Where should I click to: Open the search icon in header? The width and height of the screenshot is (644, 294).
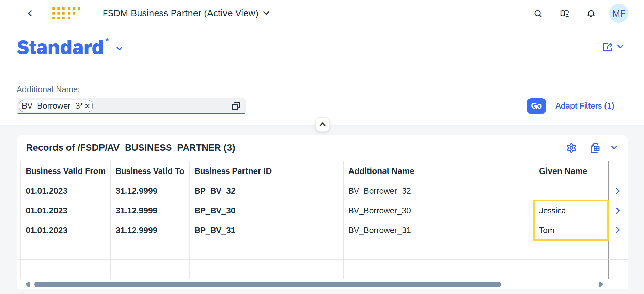pyautogui.click(x=538, y=14)
